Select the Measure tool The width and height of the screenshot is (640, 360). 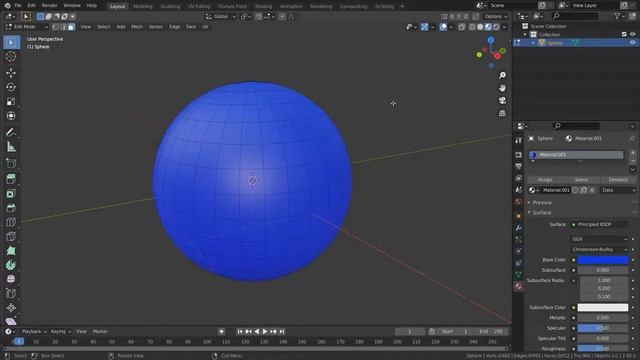click(x=11, y=147)
